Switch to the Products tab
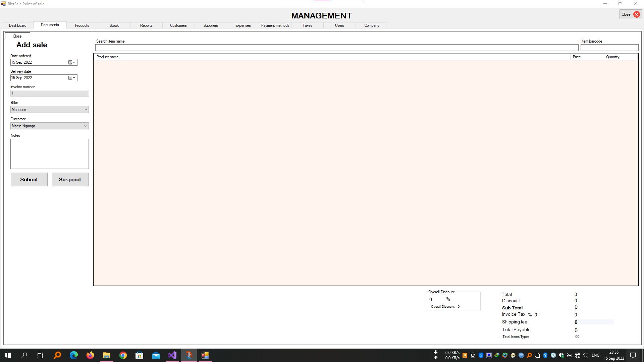The height and width of the screenshot is (362, 644). (x=82, y=25)
